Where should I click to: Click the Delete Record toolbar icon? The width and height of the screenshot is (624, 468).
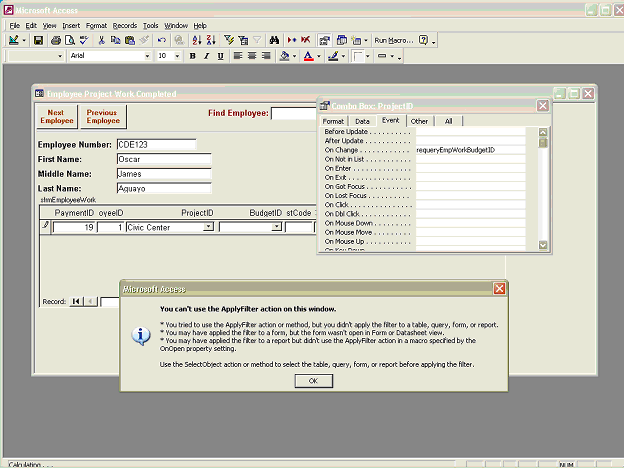pyautogui.click(x=306, y=40)
